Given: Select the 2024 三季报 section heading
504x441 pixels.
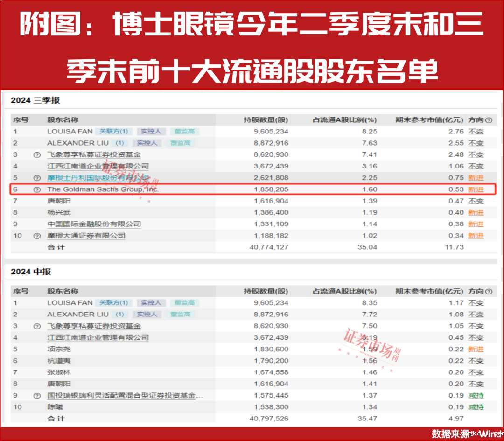Looking at the screenshot, I should coord(35,100).
